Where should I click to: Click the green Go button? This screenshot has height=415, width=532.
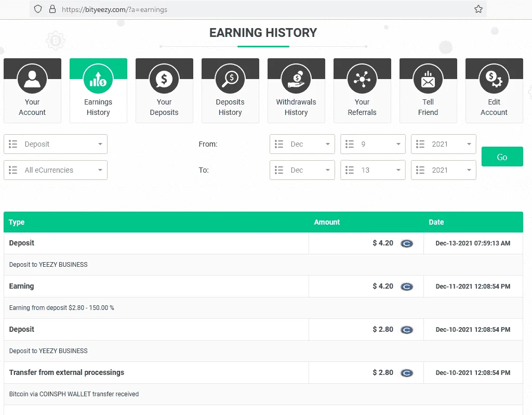click(502, 157)
